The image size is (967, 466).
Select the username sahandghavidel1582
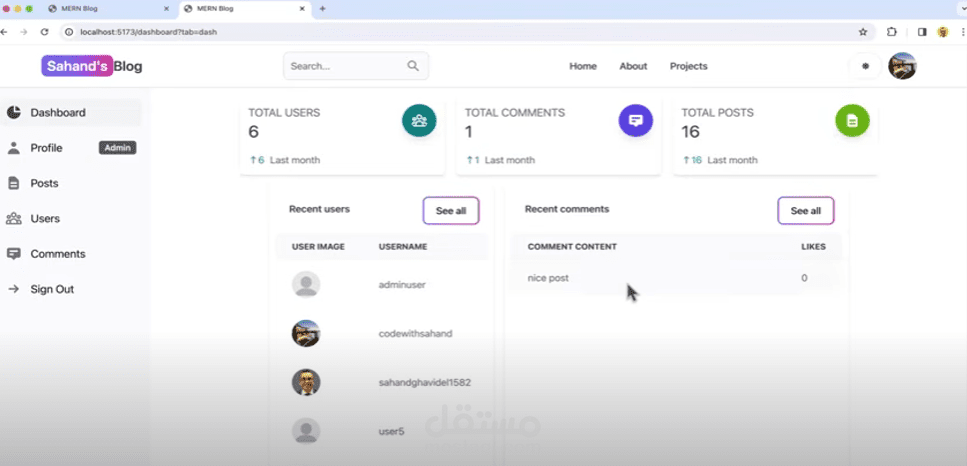tap(425, 382)
